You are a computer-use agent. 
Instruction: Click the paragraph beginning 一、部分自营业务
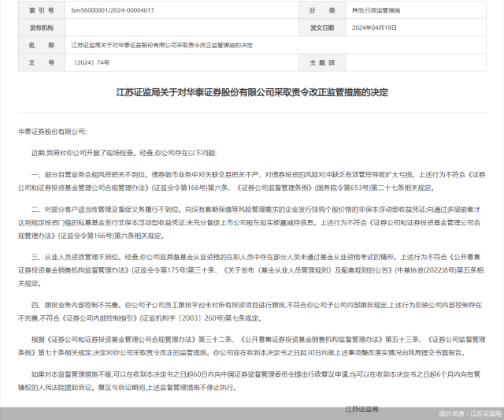[252, 181]
